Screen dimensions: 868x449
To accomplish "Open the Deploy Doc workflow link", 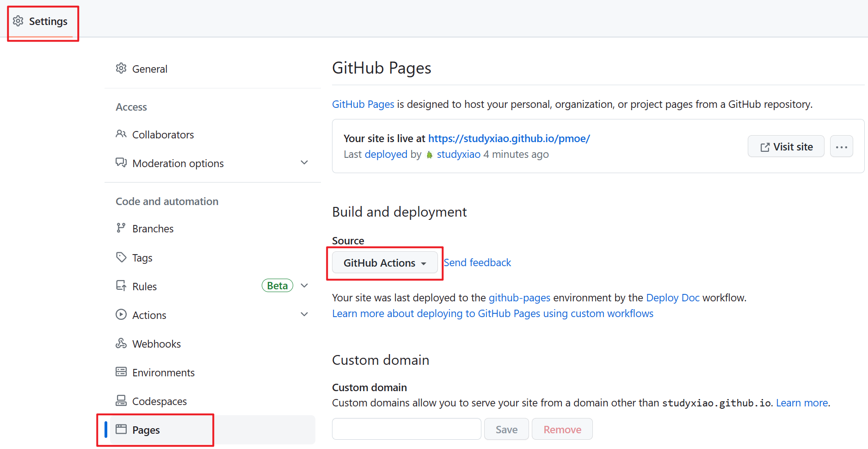I will coord(673,298).
